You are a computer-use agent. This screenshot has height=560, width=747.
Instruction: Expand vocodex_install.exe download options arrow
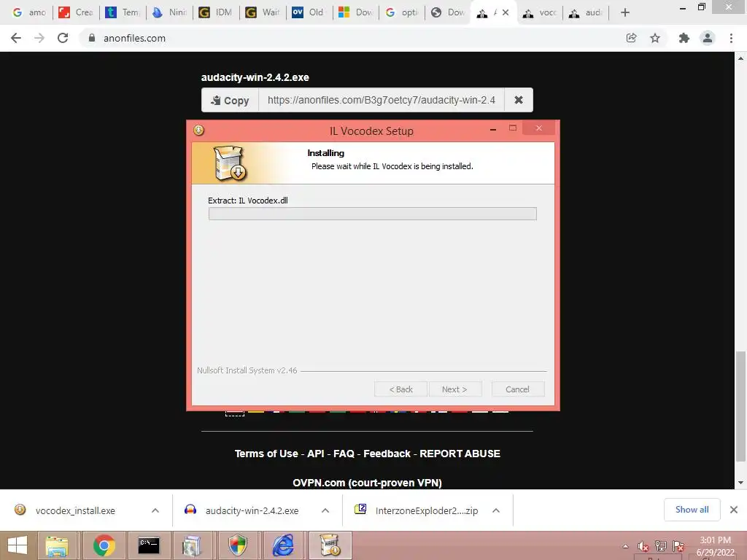click(x=155, y=510)
